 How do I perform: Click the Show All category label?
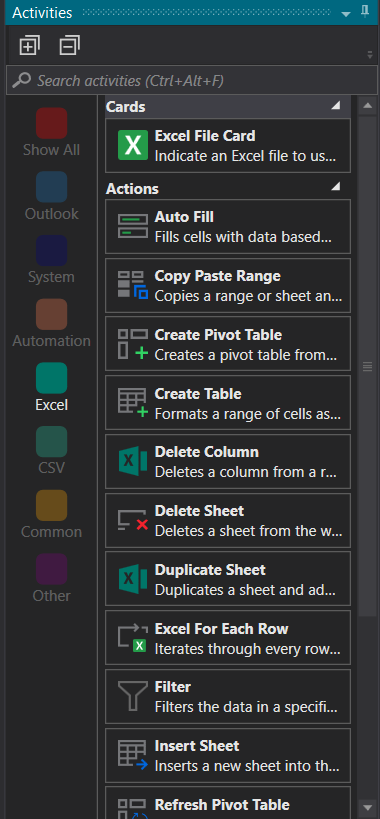pyautogui.click(x=52, y=150)
